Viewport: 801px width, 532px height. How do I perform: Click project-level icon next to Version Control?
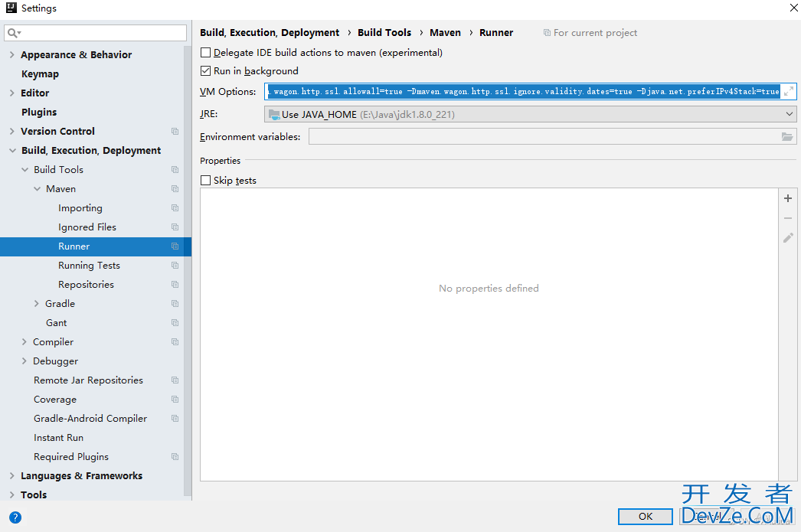tap(175, 131)
